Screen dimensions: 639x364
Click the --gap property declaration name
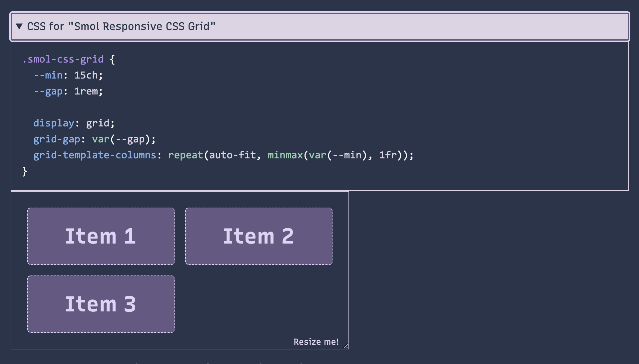pos(48,91)
